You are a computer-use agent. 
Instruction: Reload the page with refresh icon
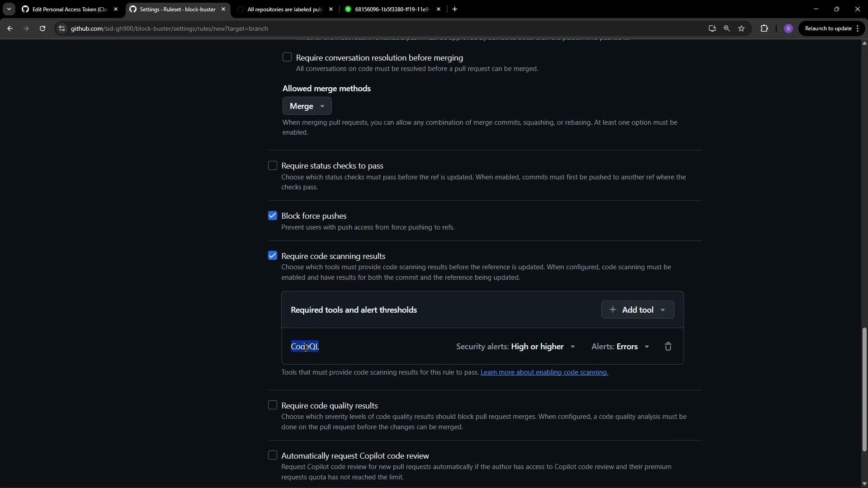click(42, 28)
